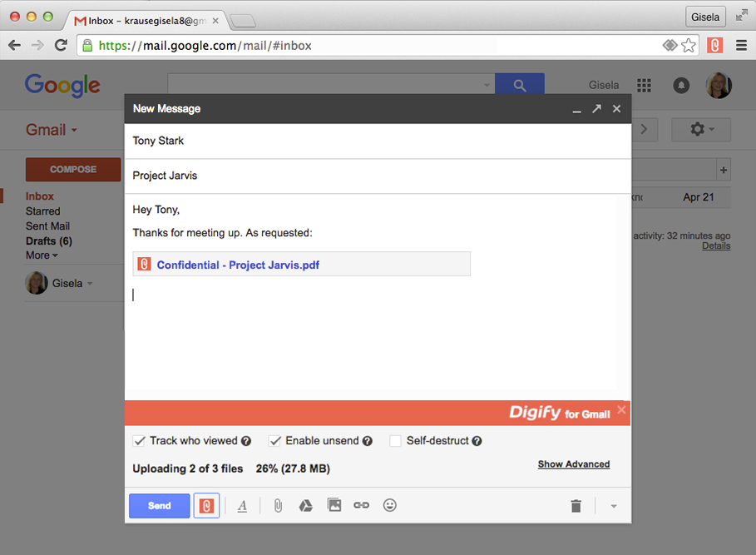Close the Digify for Gmail banner

click(621, 409)
